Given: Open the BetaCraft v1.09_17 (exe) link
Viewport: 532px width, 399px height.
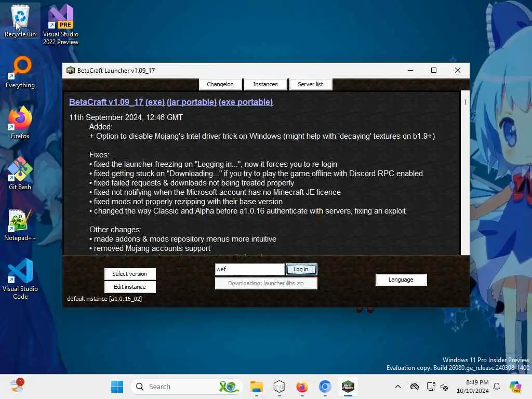Looking at the screenshot, I should click(117, 102).
